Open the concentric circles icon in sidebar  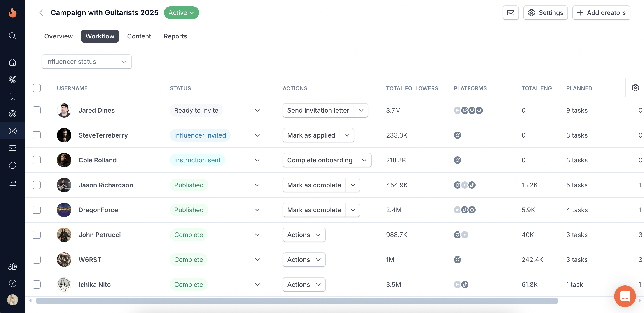pos(12,114)
